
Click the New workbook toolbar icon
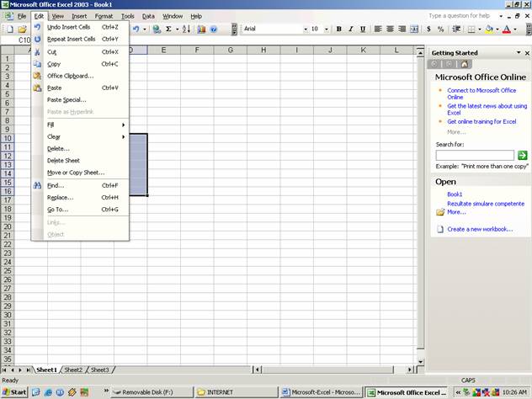(10, 29)
